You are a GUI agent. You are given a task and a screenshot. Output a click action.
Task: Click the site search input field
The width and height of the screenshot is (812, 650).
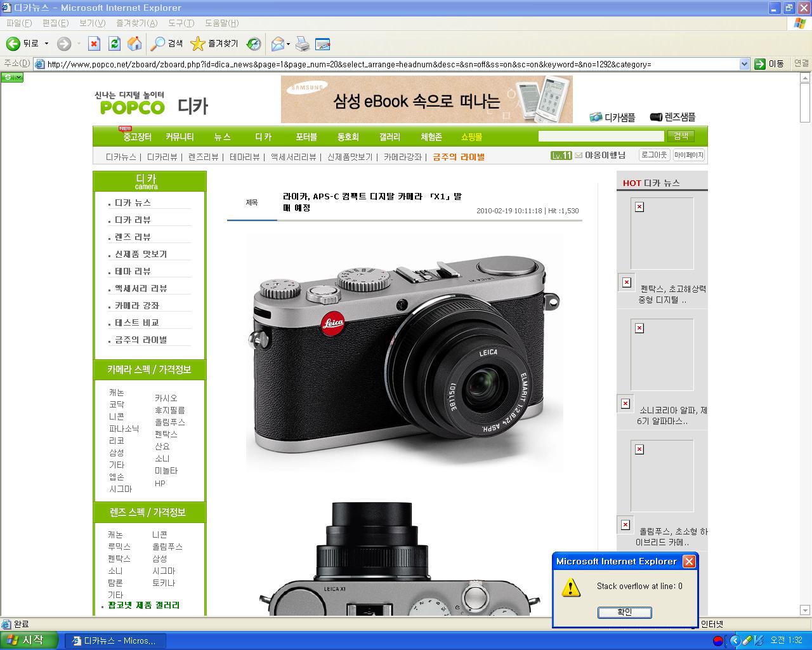pyautogui.click(x=601, y=136)
